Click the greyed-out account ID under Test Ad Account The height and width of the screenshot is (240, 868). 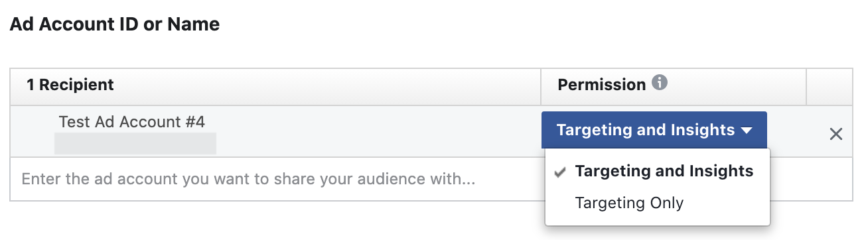tap(135, 143)
